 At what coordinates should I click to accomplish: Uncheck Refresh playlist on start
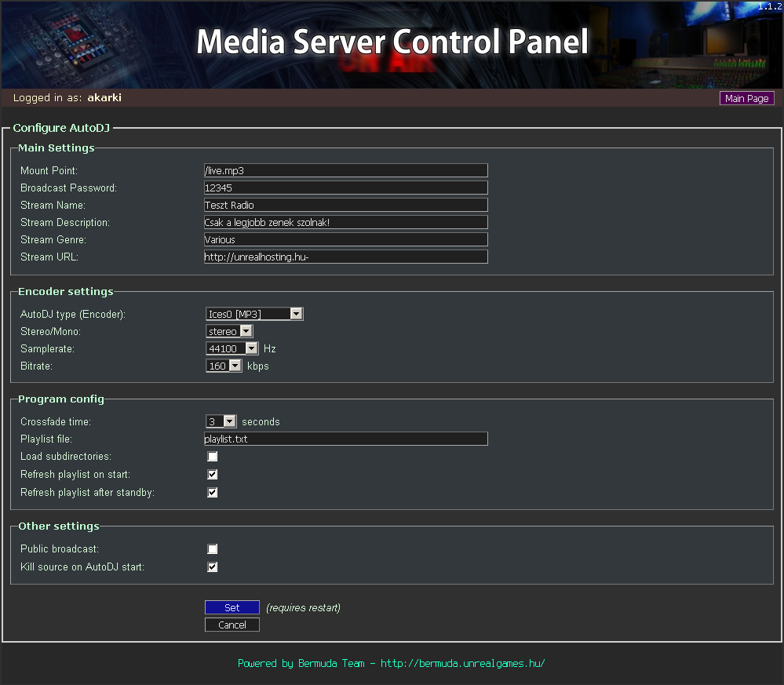212,474
